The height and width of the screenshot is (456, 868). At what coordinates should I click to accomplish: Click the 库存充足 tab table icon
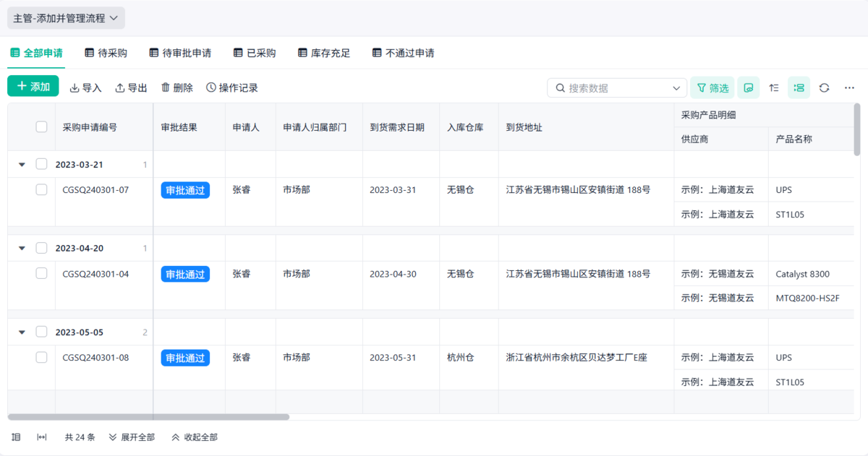point(302,53)
